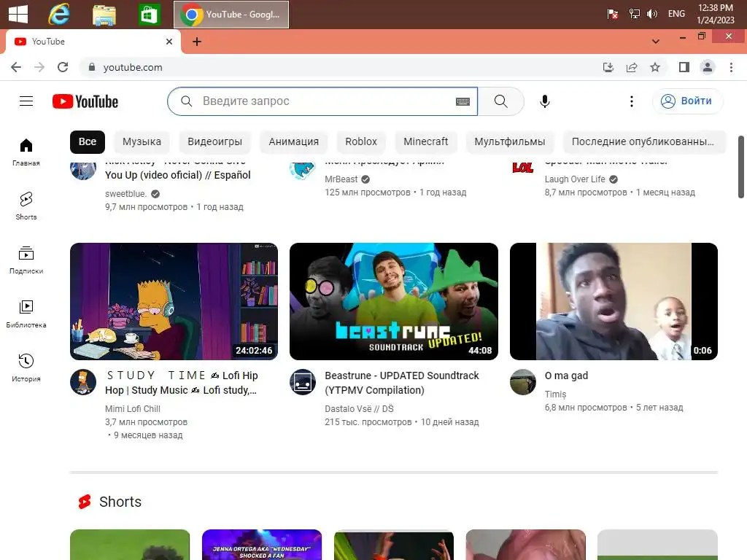This screenshot has width=747, height=560.
Task: Open Chrome profile avatar
Action: 708,67
